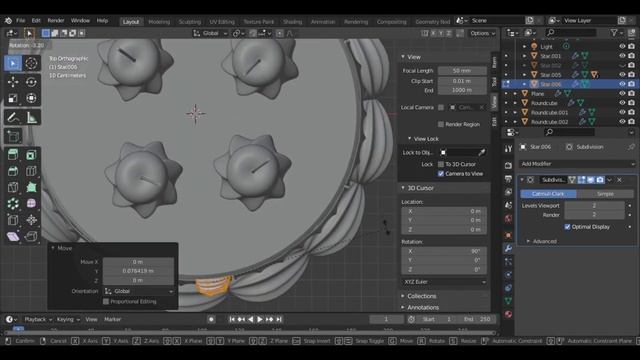Select Catmull-Clark subdivision type
This screenshot has height=360, width=640.
coord(548,194)
